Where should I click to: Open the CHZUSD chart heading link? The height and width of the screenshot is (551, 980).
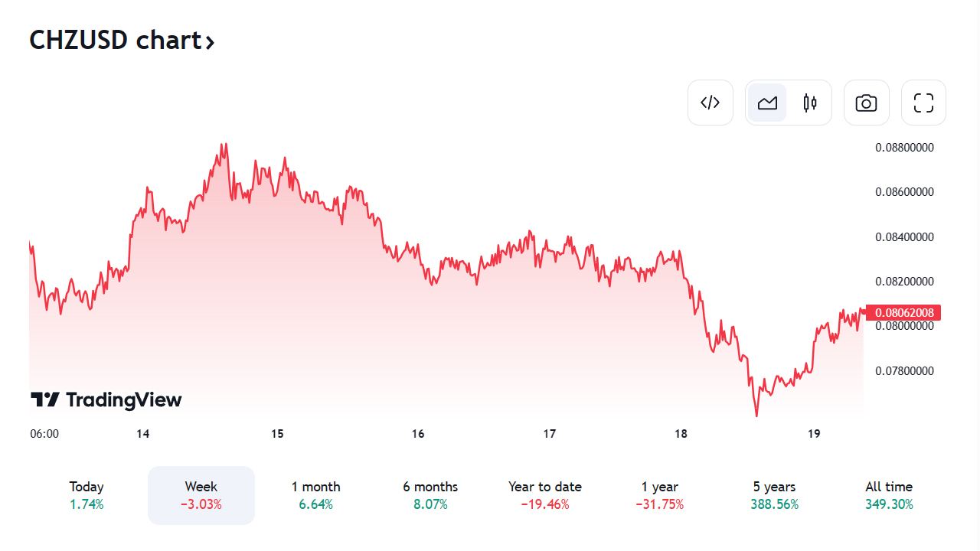tap(115, 40)
